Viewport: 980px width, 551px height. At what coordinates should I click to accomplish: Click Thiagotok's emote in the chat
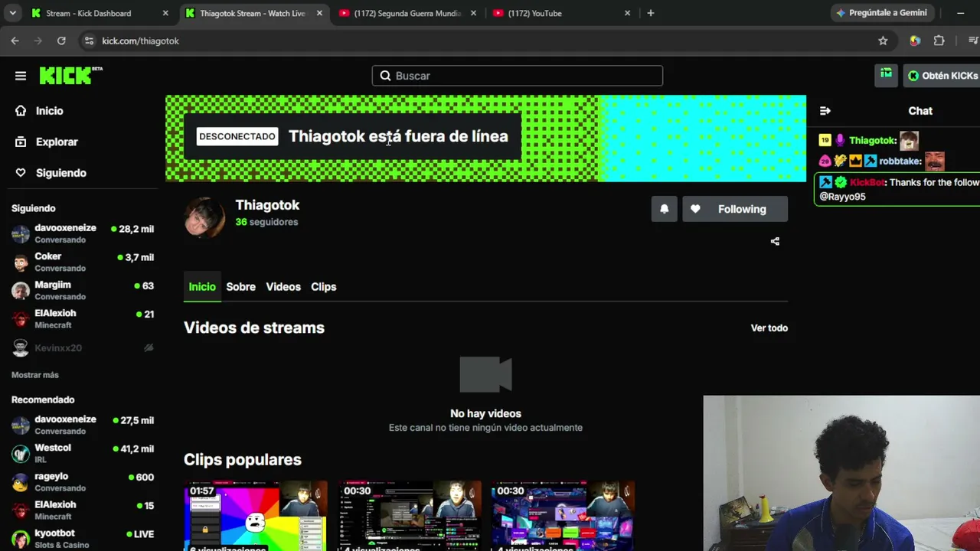tap(909, 141)
